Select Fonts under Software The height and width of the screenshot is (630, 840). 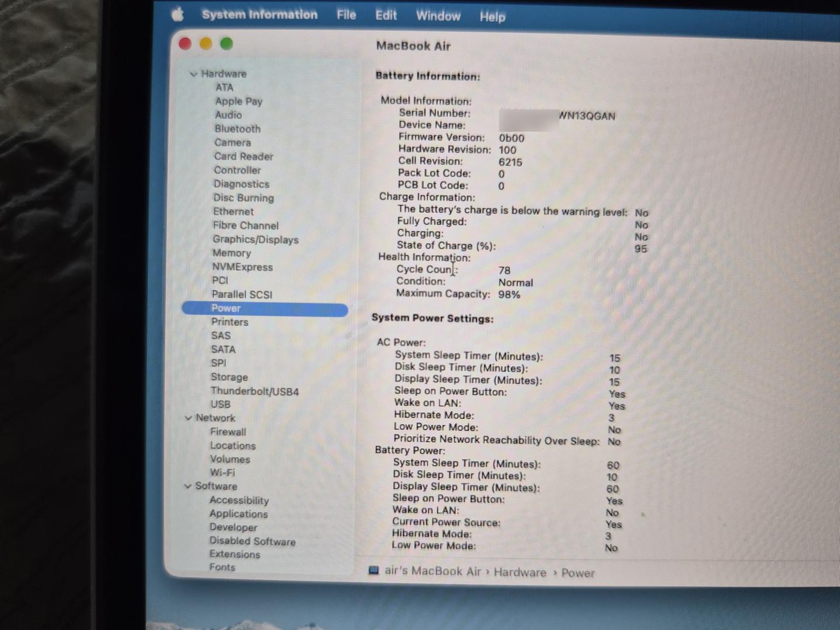tap(222, 568)
